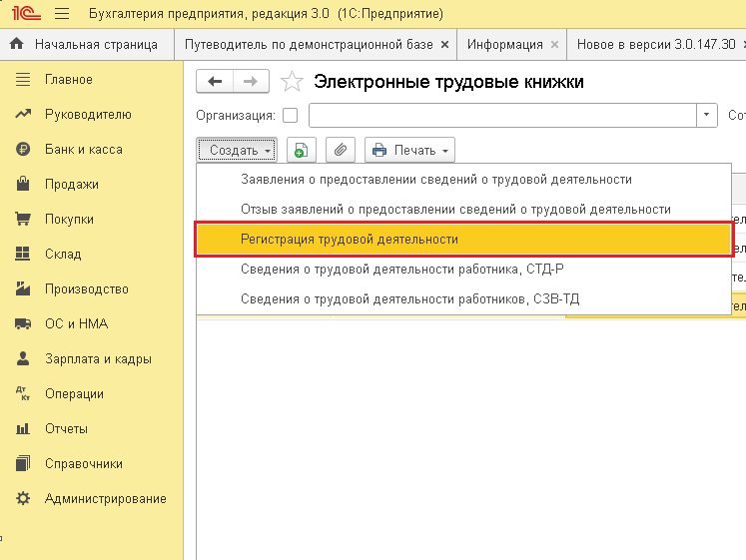
Task: Click the forward navigation arrow
Action: click(x=251, y=82)
